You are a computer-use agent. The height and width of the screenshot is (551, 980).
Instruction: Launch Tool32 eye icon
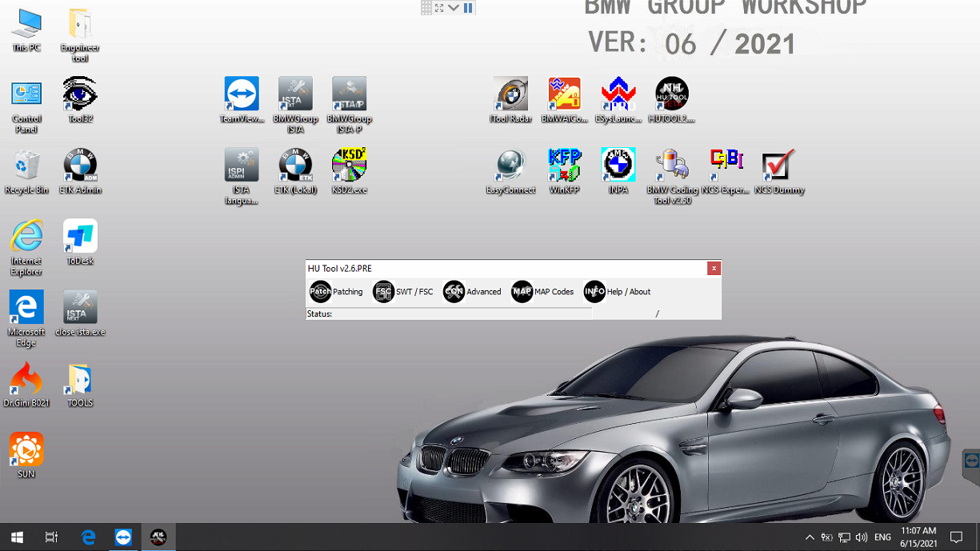coord(80,101)
